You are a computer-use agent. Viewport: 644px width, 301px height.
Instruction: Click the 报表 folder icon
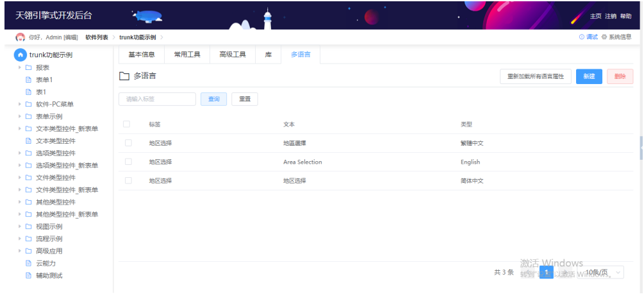pyautogui.click(x=28, y=67)
